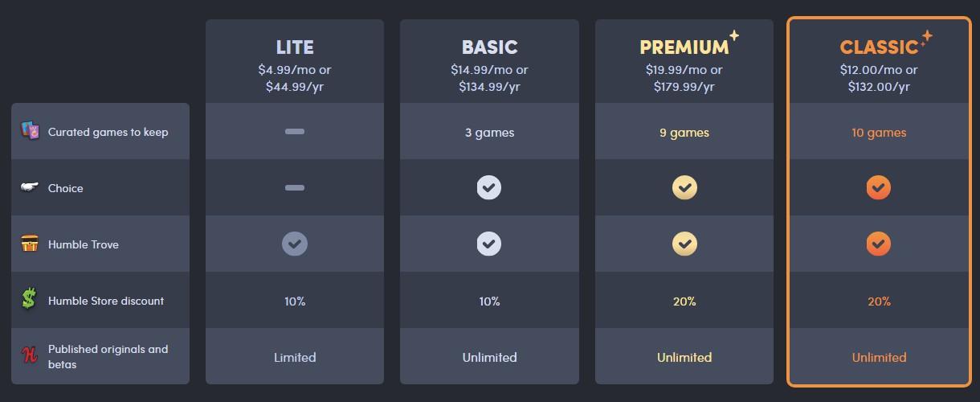Click the Published originals and betas label

108,356
